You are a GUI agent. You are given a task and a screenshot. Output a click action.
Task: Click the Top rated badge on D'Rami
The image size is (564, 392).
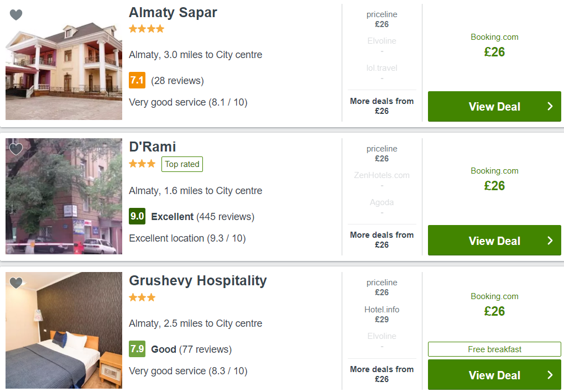click(182, 164)
